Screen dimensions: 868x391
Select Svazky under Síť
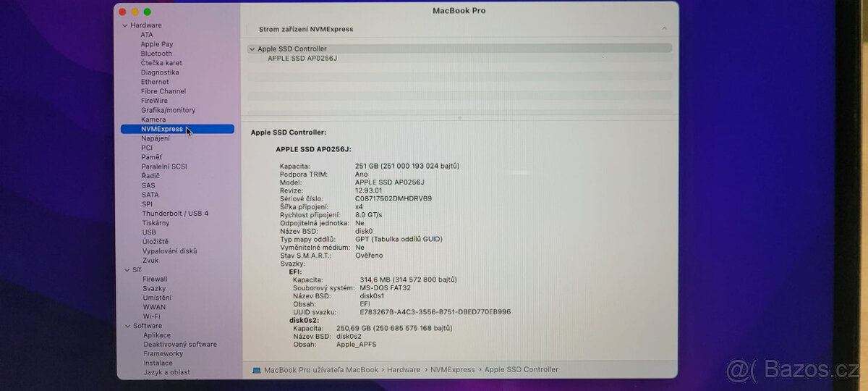coord(154,288)
